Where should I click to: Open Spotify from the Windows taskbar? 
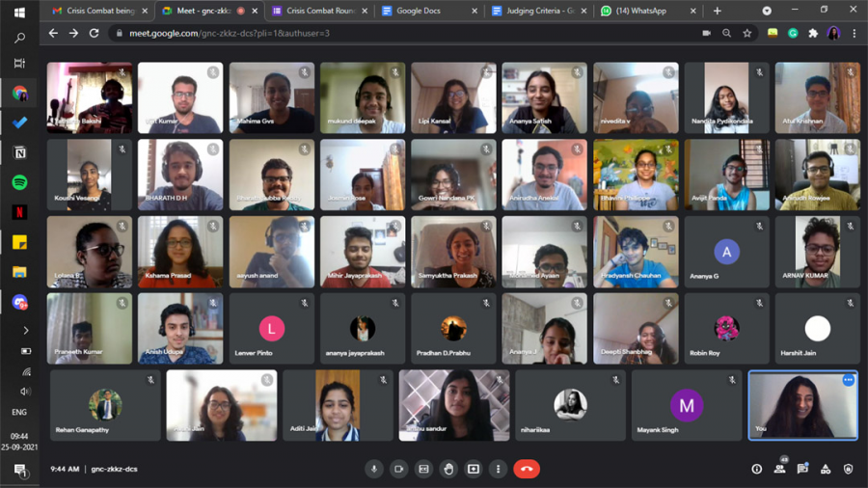tap(19, 182)
